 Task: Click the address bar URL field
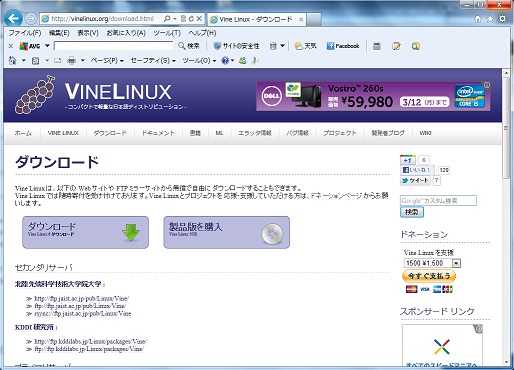[x=103, y=19]
